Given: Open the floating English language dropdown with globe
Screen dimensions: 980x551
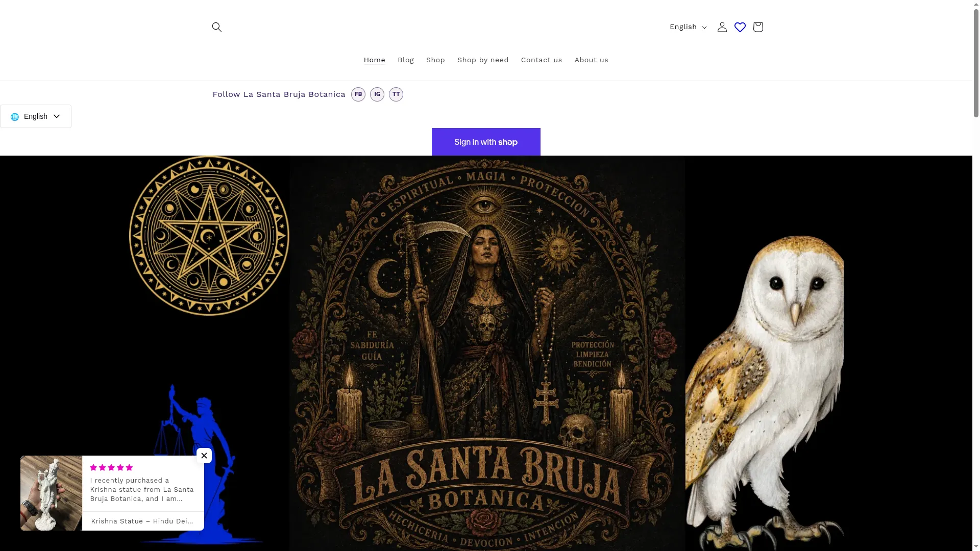Looking at the screenshot, I should point(36,116).
